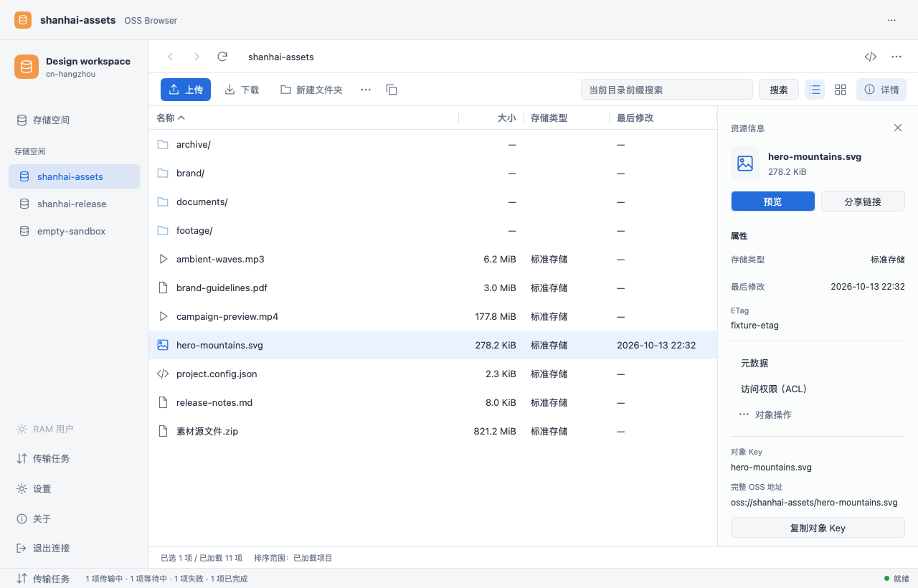This screenshot has width=918, height=588.
Task: Select the shanhai-release bucket
Action: click(74, 204)
